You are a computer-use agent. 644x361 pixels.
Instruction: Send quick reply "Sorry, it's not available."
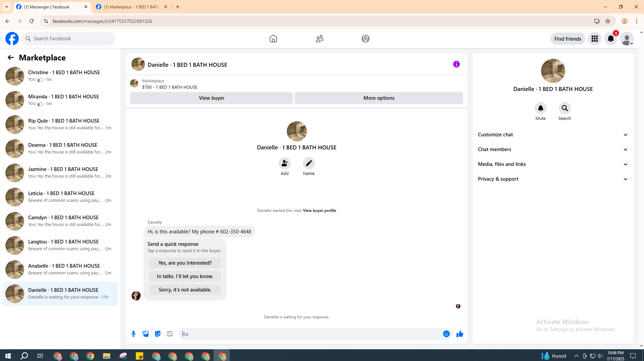click(x=185, y=290)
